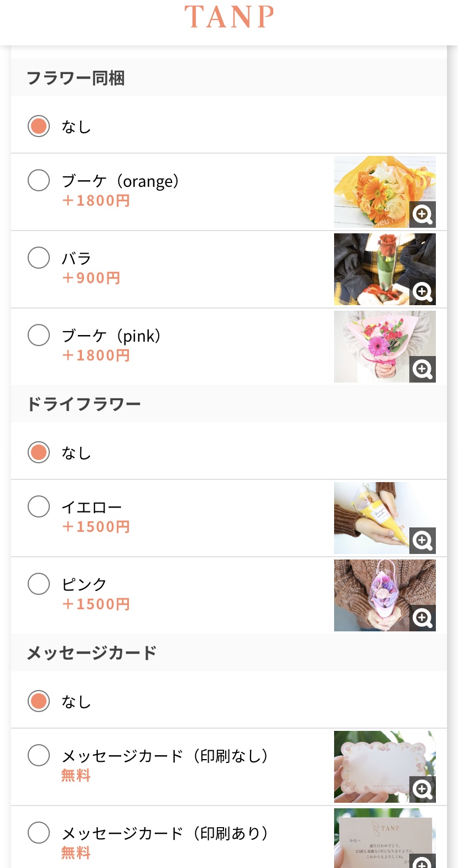The width and height of the screenshot is (458, 868).
Task: Enlarge the printed message card image
Action: pos(423,862)
